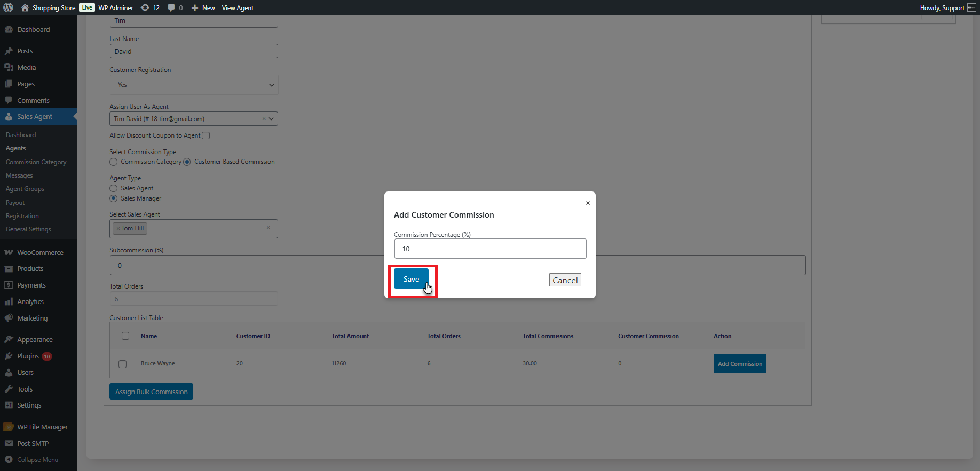Select the Commission Category radio option
The width and height of the screenshot is (980, 471).
tap(114, 162)
